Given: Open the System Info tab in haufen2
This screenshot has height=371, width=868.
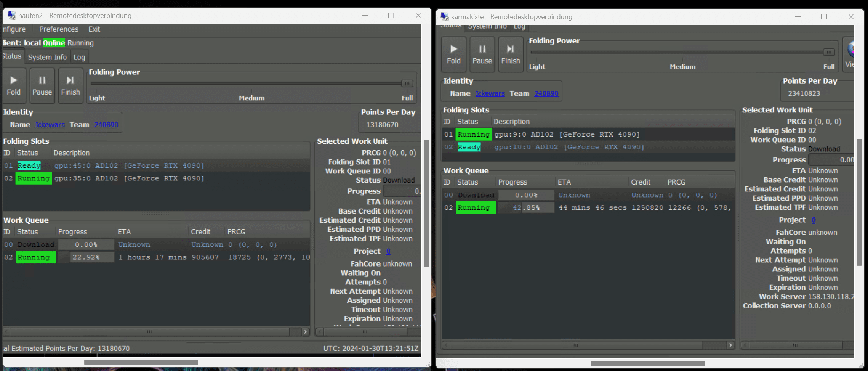Looking at the screenshot, I should click(47, 57).
